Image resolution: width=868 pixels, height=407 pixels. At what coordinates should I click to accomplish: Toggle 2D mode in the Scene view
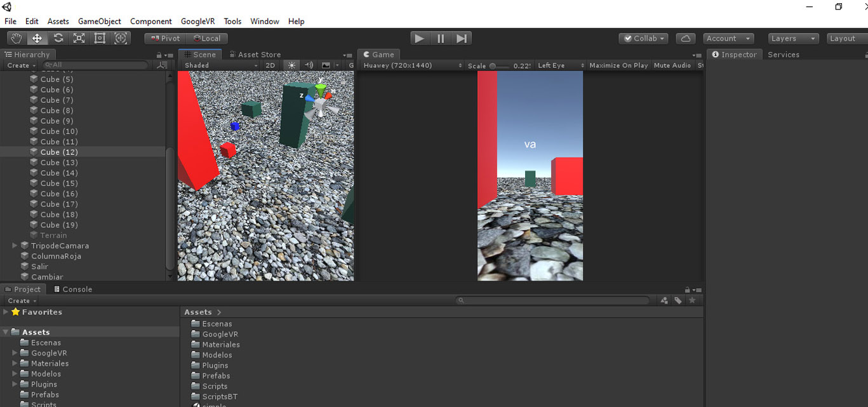(x=270, y=65)
